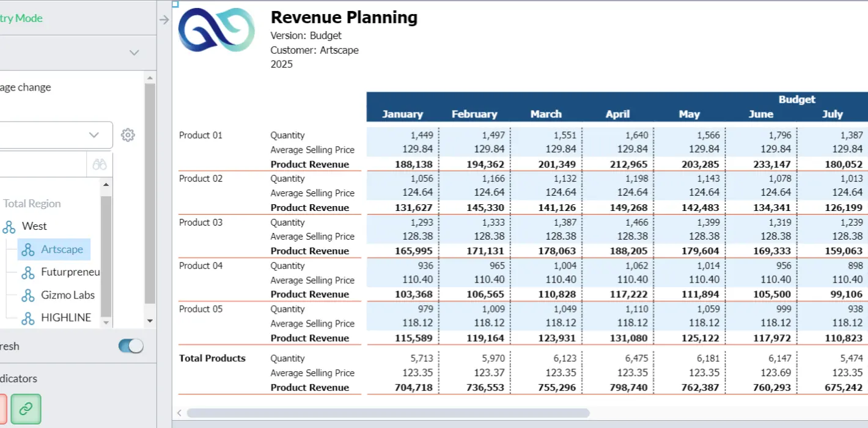Click Product 05 June quantity 999
Viewport: 868px width, 428px height.
[783, 309]
